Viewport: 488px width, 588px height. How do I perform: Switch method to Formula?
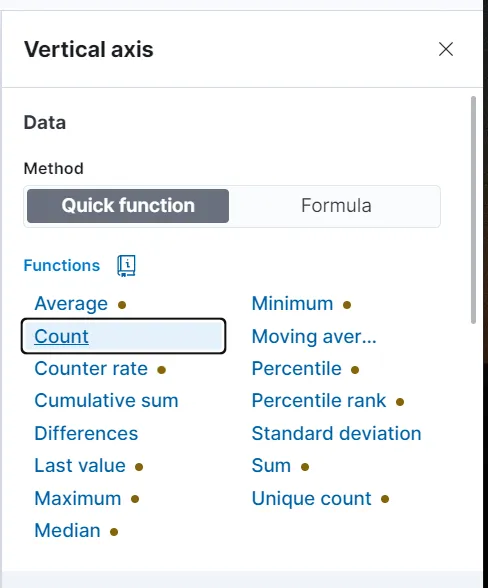[x=336, y=206]
